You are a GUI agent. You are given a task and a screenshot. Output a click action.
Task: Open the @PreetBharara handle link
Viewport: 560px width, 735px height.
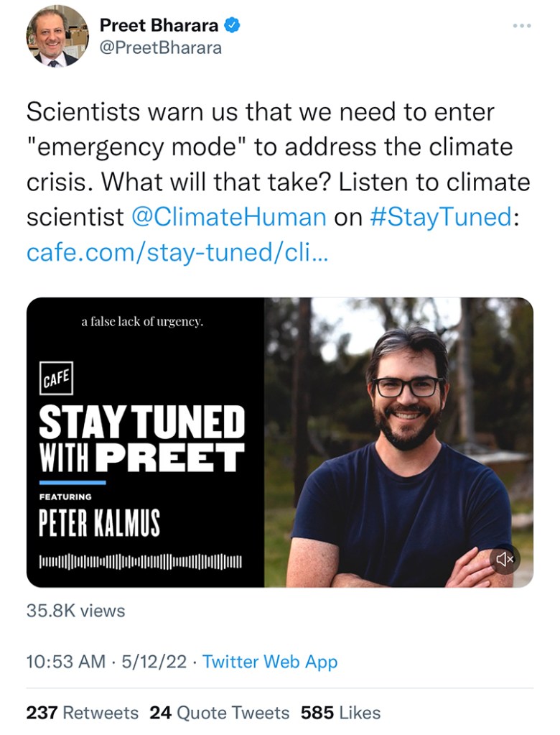(161, 48)
